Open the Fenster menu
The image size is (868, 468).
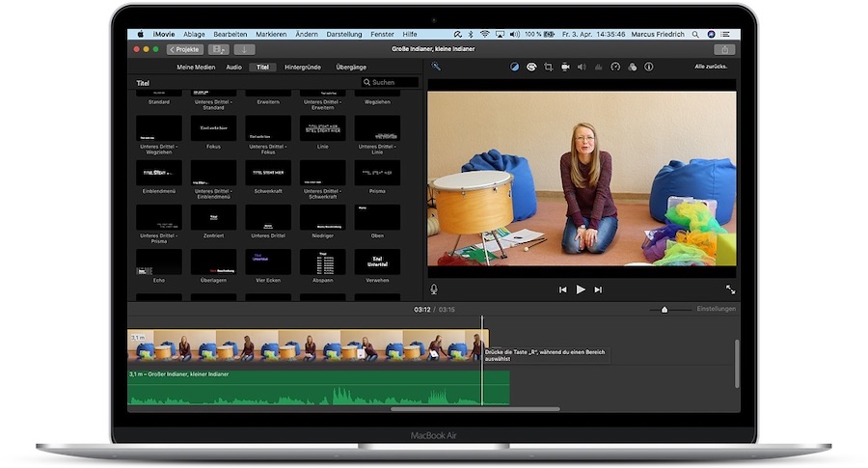[383, 35]
